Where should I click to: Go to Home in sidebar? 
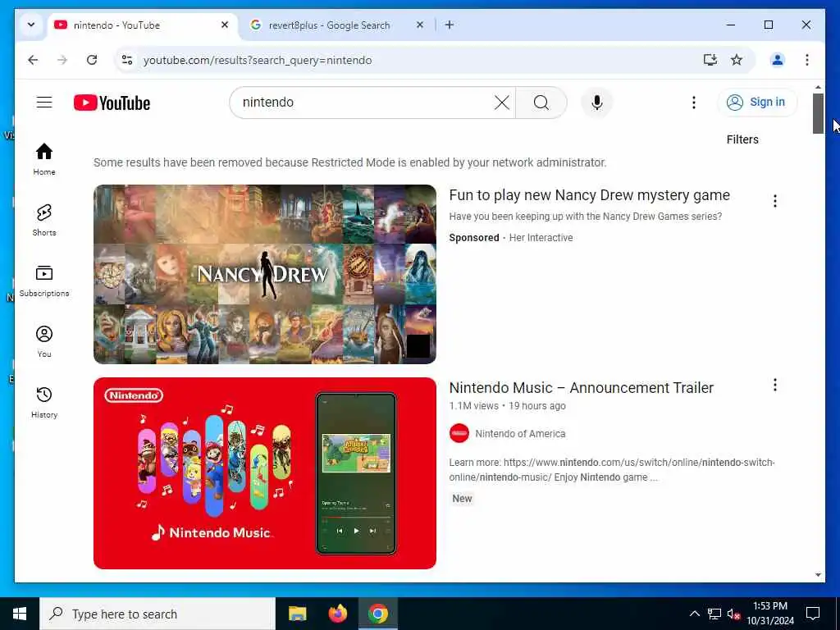tap(44, 159)
